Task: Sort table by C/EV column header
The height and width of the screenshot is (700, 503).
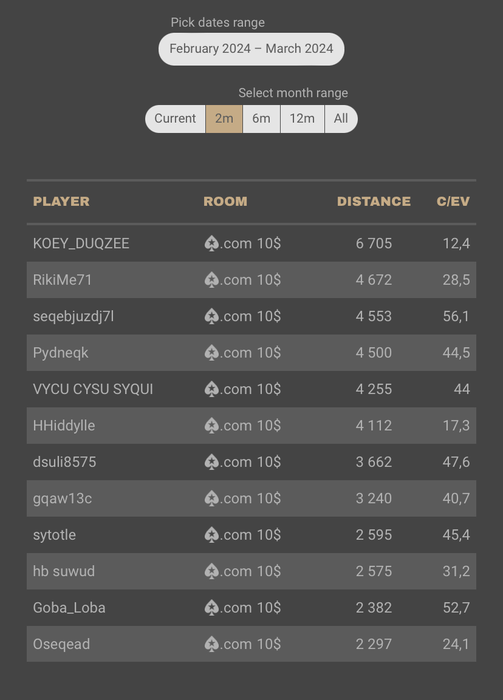Action: 453,201
